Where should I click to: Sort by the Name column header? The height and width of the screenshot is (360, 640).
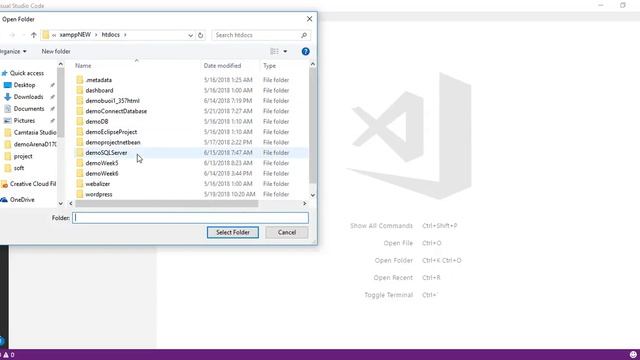click(x=83, y=66)
